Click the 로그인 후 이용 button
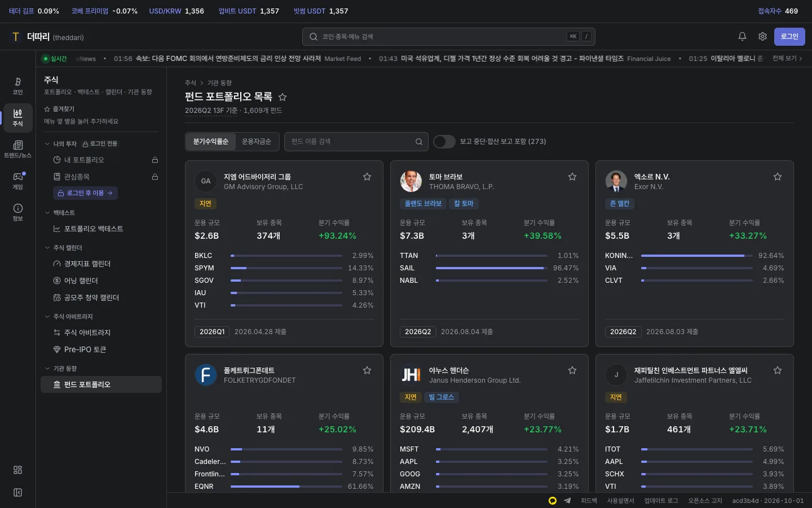This screenshot has width=812, height=508. pyautogui.click(x=85, y=193)
